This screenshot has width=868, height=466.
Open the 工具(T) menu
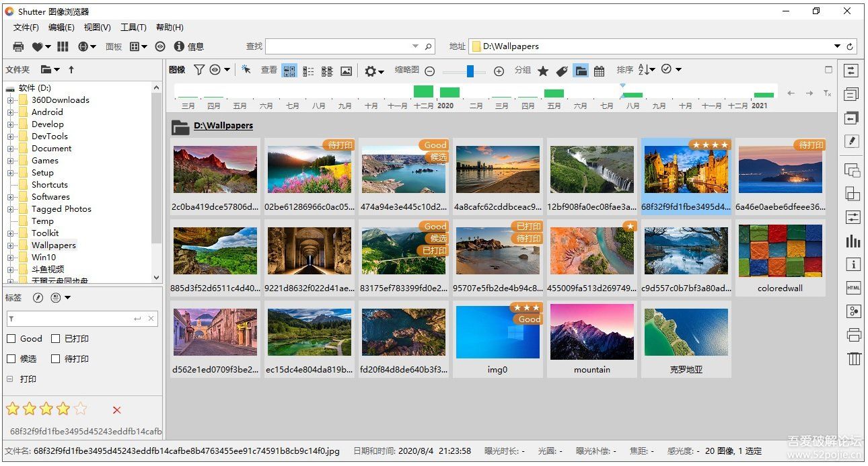pos(133,28)
